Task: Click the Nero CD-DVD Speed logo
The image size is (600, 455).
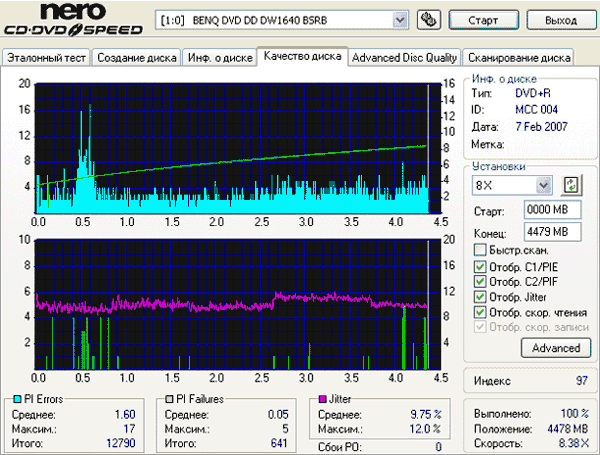Action: [x=75, y=20]
